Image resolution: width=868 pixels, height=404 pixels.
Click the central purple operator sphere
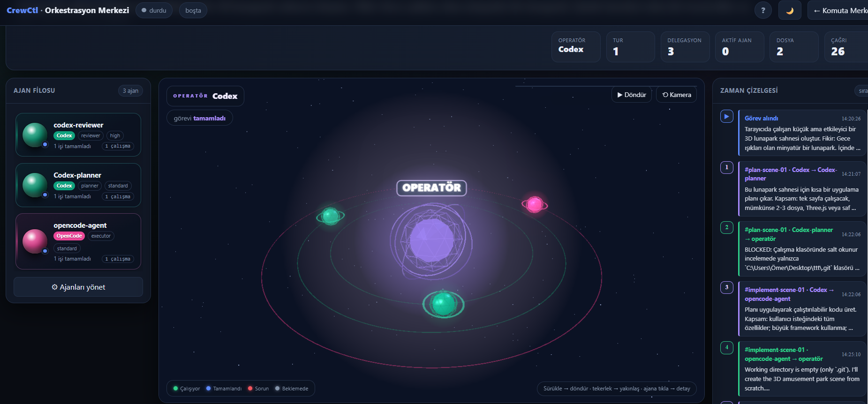click(x=431, y=240)
